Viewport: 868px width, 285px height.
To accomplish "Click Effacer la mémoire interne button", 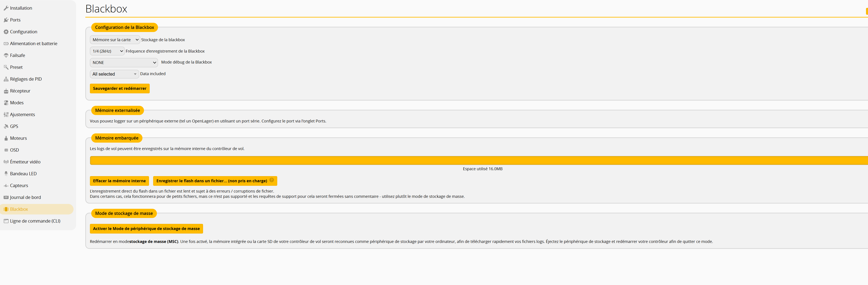I will pyautogui.click(x=119, y=181).
